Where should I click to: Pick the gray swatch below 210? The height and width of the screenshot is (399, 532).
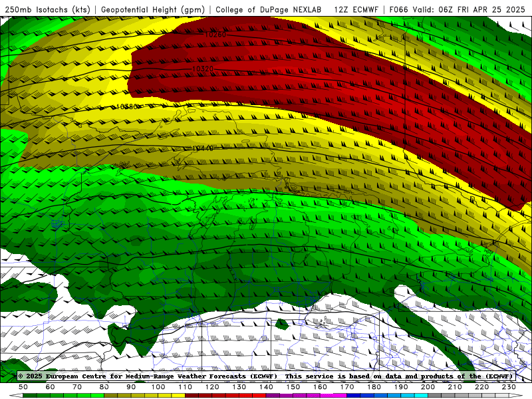click(x=462, y=396)
